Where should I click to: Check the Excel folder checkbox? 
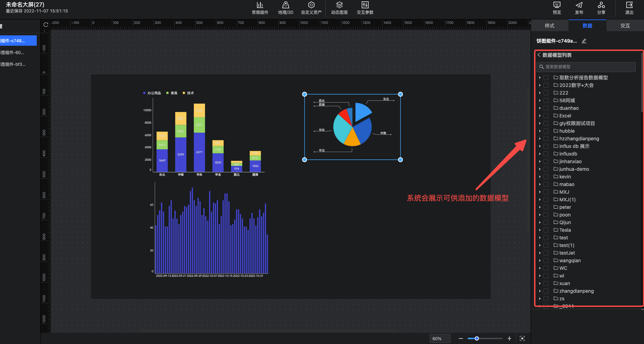tap(546, 116)
